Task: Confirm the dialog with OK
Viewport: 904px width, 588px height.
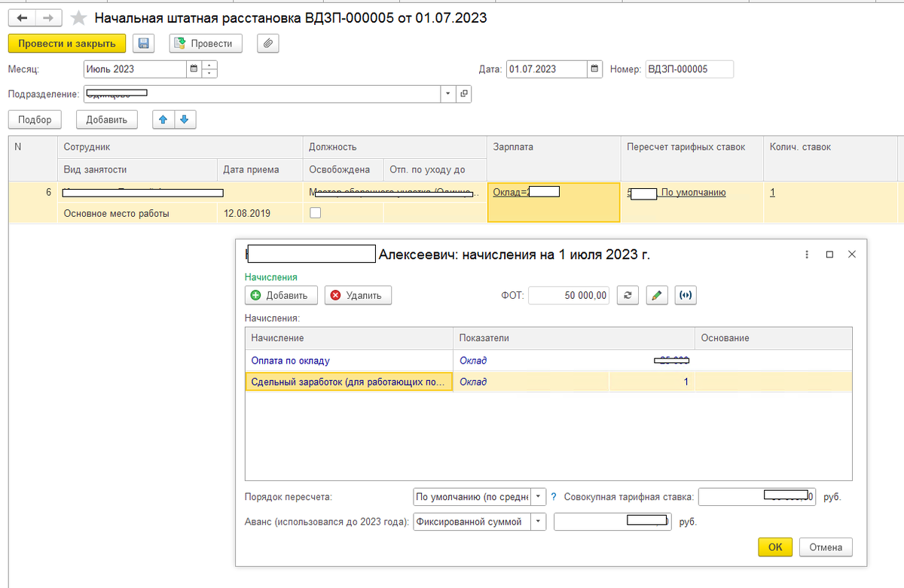Action: [775, 547]
